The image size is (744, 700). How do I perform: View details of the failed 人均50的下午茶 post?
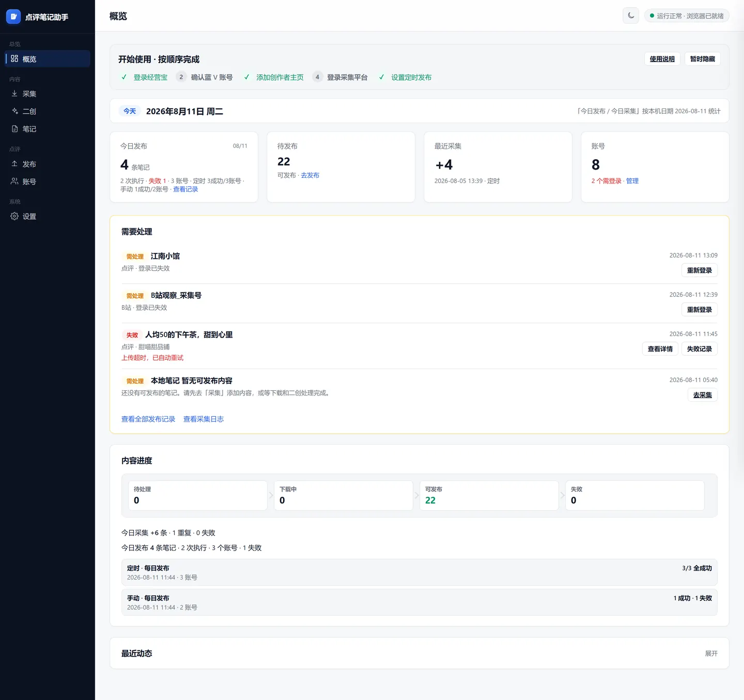[x=660, y=349]
